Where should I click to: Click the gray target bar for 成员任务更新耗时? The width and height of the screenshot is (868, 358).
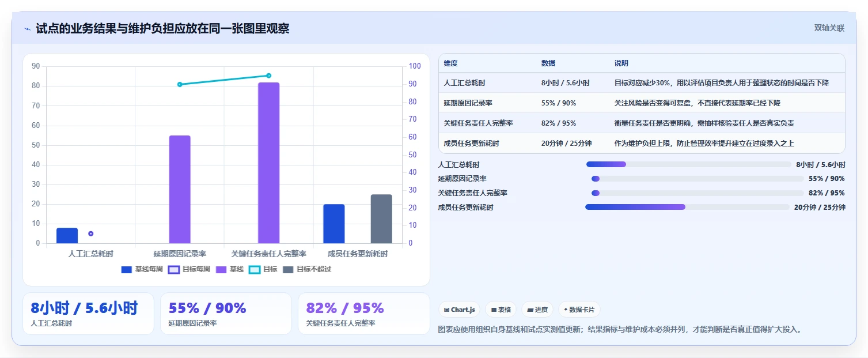[x=381, y=218]
